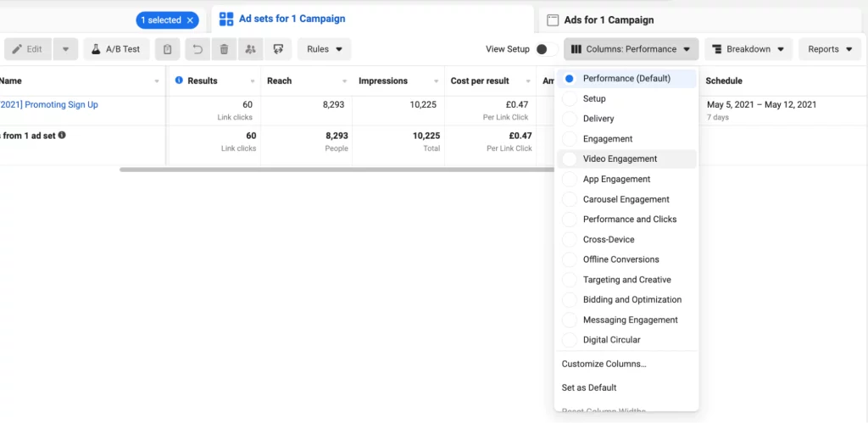Open the Rules dropdown
This screenshot has height=423, width=868.
click(x=325, y=49)
